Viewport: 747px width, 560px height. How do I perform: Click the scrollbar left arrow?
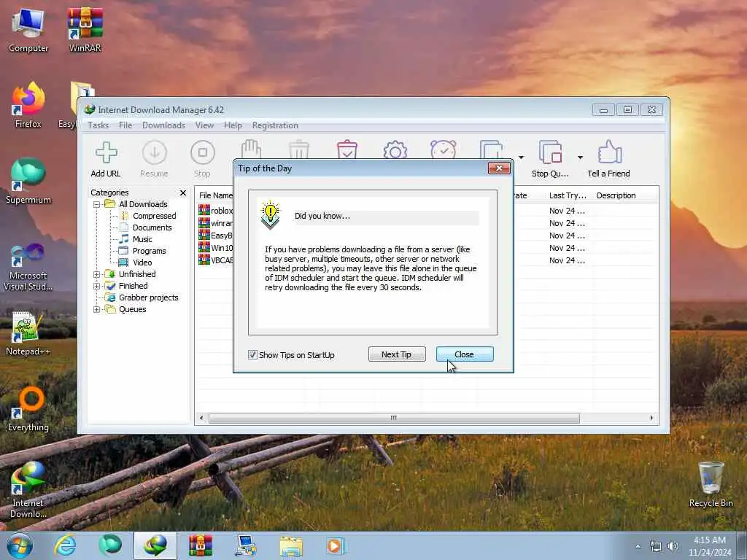(201, 418)
